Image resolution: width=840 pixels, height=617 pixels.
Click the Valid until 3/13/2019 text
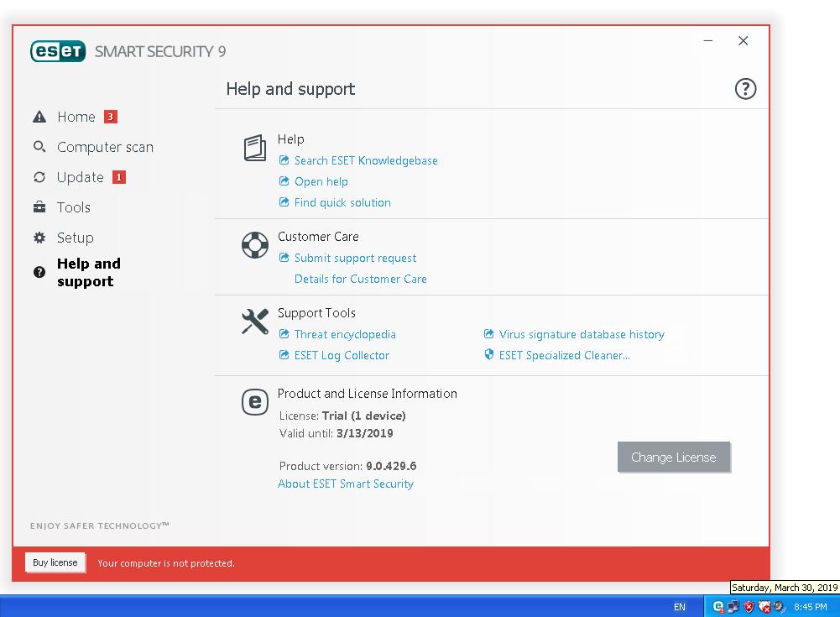[336, 434]
